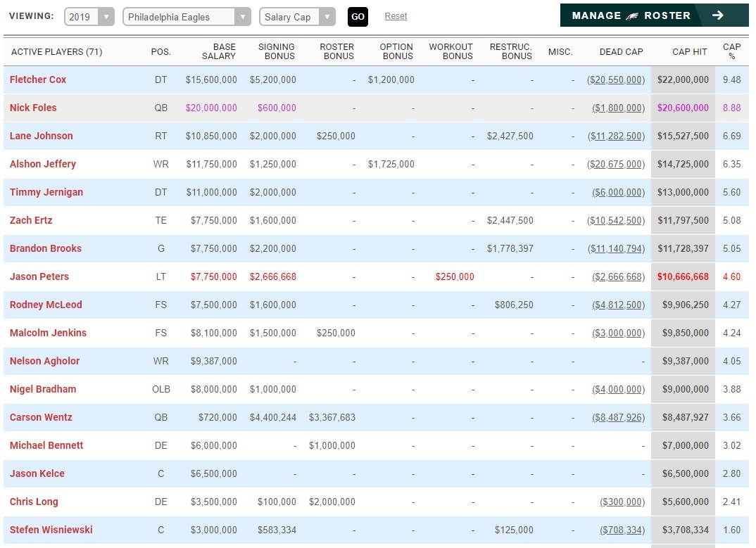Click Alshon Jeffery dead cap ($20,675,000)

[616, 165]
